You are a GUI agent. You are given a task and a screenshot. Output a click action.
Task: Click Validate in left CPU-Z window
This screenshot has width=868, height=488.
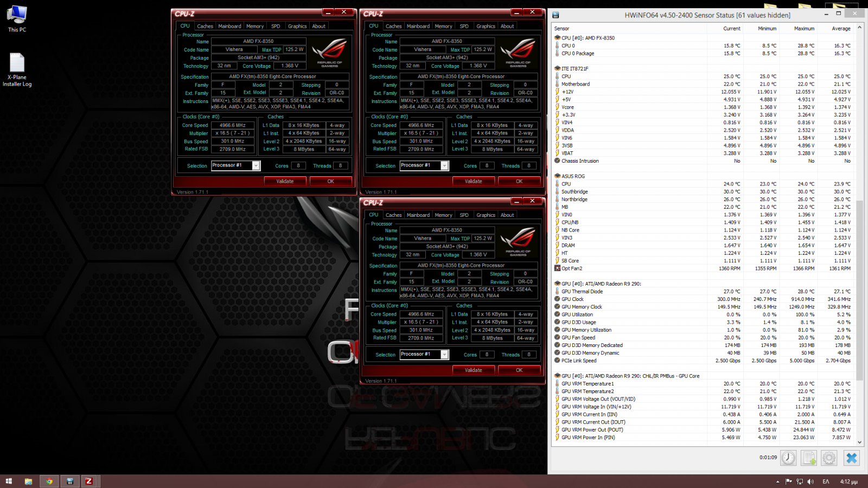pos(285,181)
